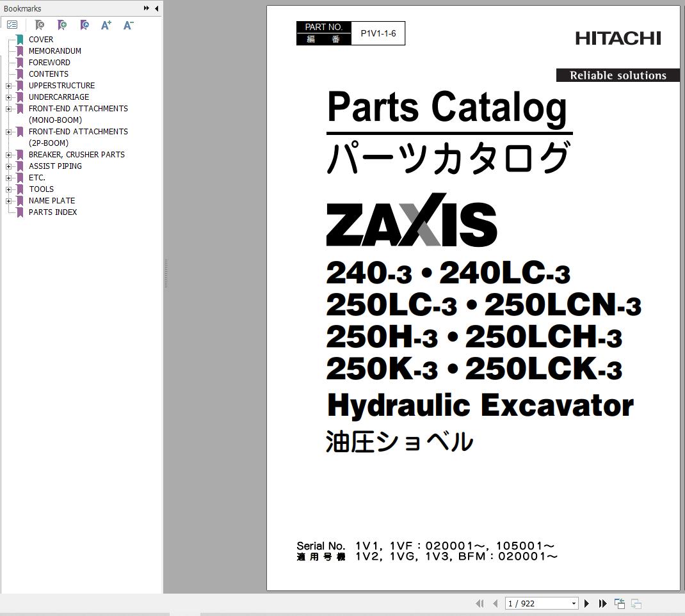Jump to the first page
This screenshot has height=616, width=685.
click(479, 603)
